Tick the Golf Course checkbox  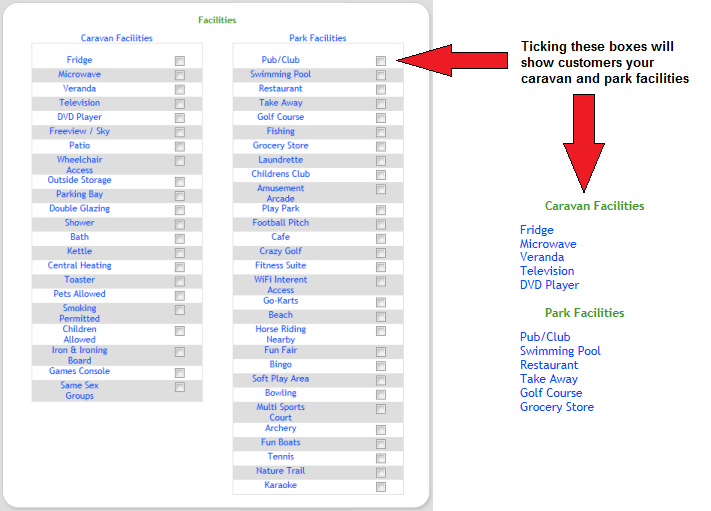[x=381, y=118]
